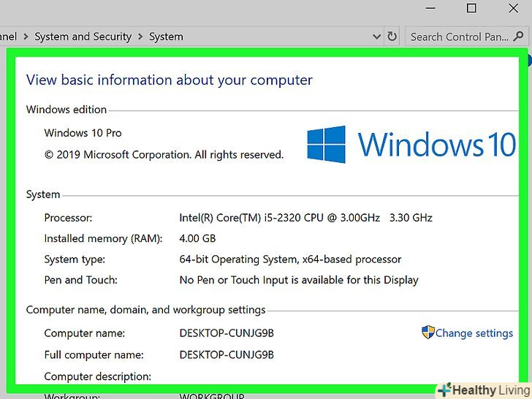Click the Installed memory (RAM): label
532x399 pixels.
click(104, 238)
